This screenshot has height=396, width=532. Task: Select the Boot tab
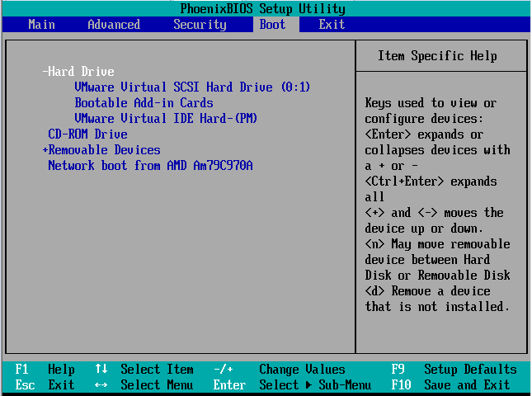[x=272, y=25]
